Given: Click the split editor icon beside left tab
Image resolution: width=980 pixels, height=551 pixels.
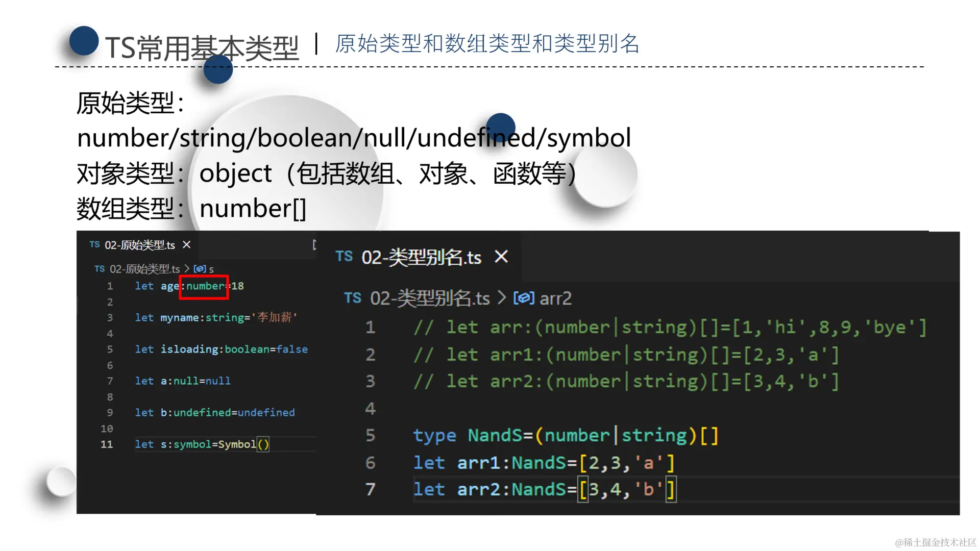Looking at the screenshot, I should tap(314, 245).
